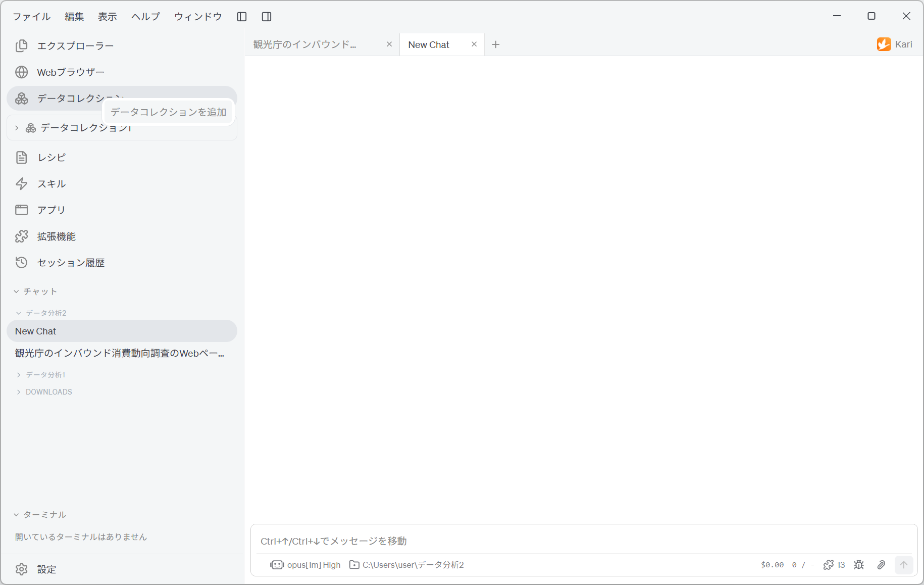Select New Chat in the sidebar chat list
Image resolution: width=924 pixels, height=585 pixels.
(x=122, y=331)
